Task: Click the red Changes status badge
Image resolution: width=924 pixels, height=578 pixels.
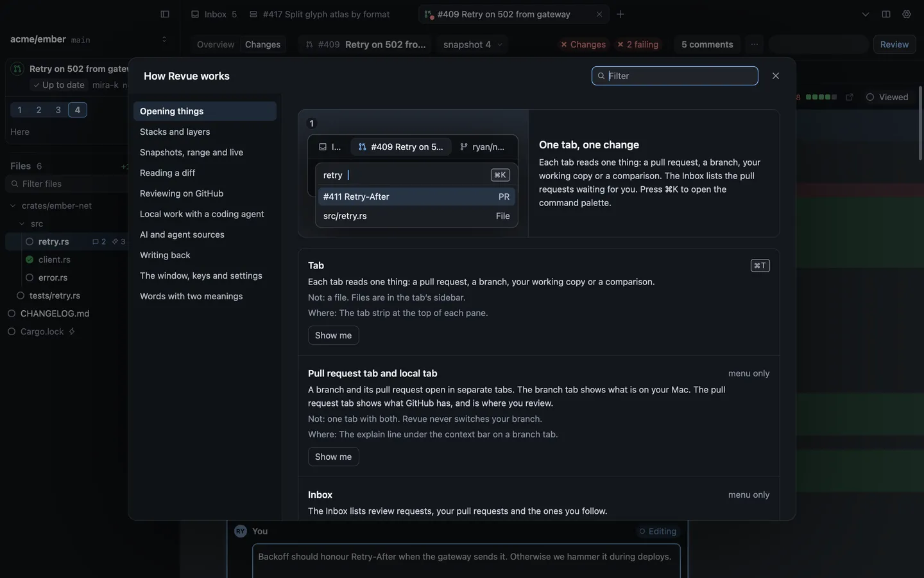Action: pos(583,44)
